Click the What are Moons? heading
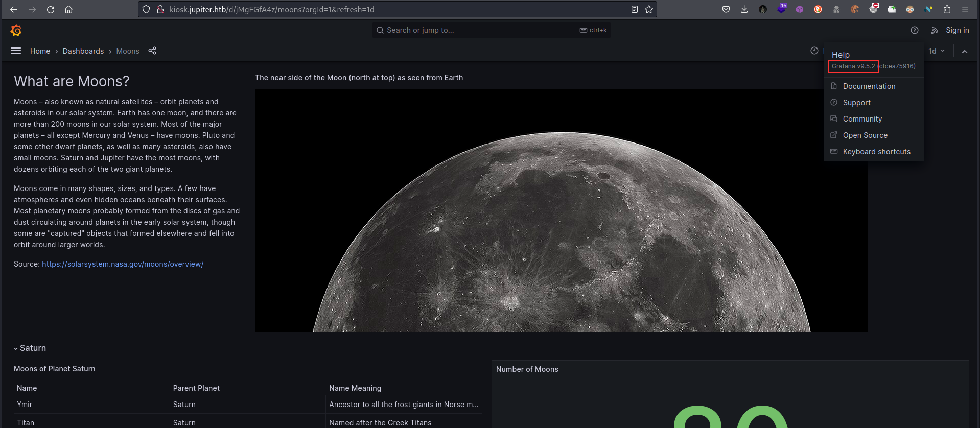 tap(72, 81)
